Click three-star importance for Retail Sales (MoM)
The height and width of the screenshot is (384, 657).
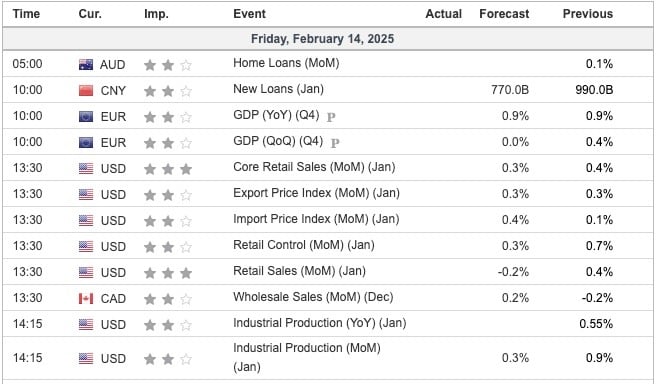click(x=168, y=273)
